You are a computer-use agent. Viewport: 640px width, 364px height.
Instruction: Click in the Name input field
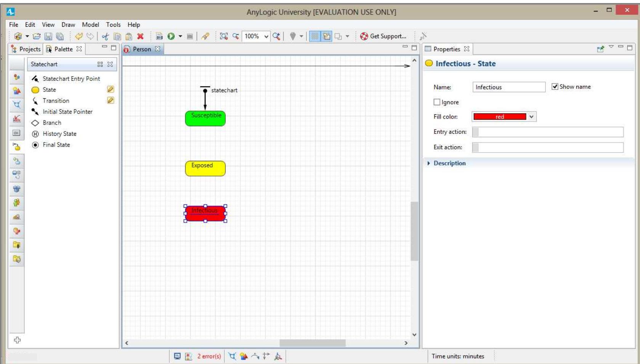[x=509, y=87]
